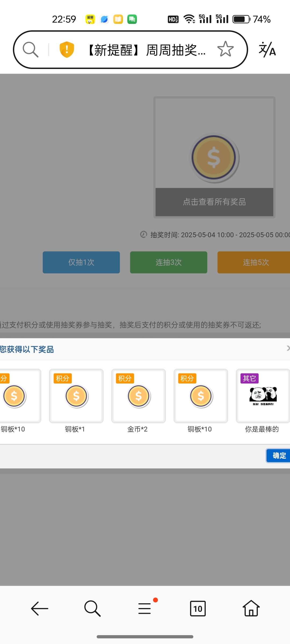Go back using the bottom arrow

(x=39, y=608)
